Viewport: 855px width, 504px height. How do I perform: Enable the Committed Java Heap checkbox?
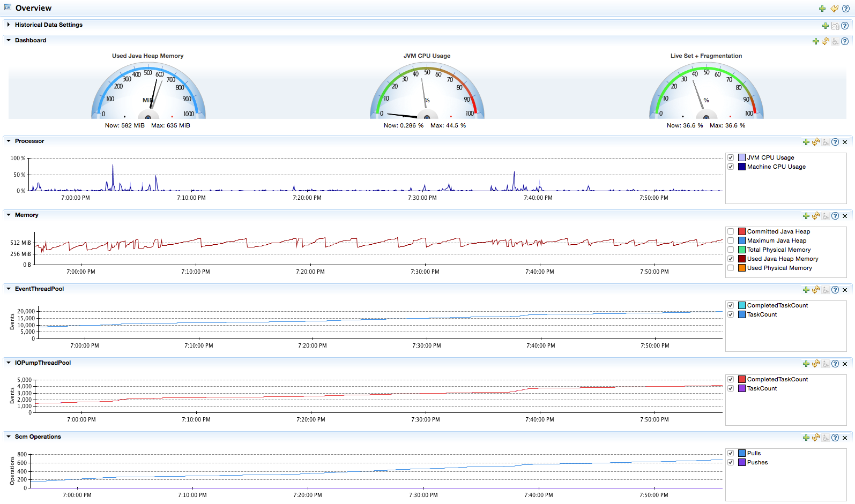tap(731, 231)
